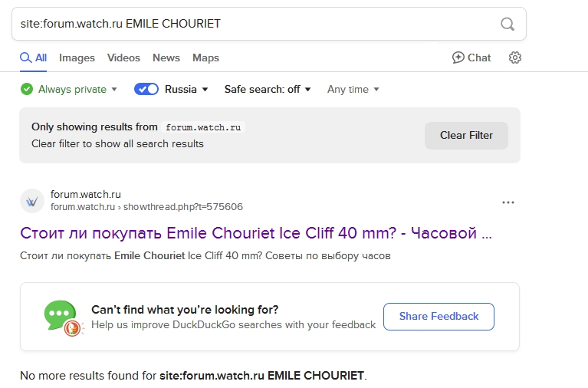
Task: Switch to the Videos tab
Action: 123,58
